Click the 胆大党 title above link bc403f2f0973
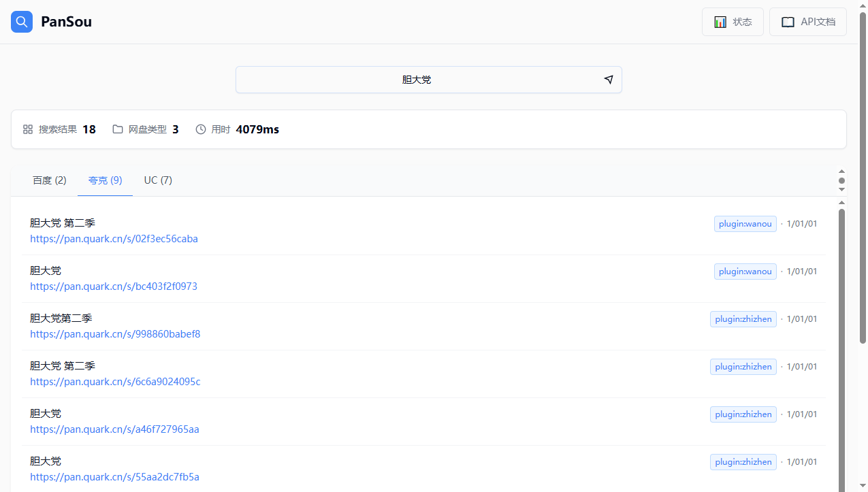The width and height of the screenshot is (868, 492). tap(46, 270)
